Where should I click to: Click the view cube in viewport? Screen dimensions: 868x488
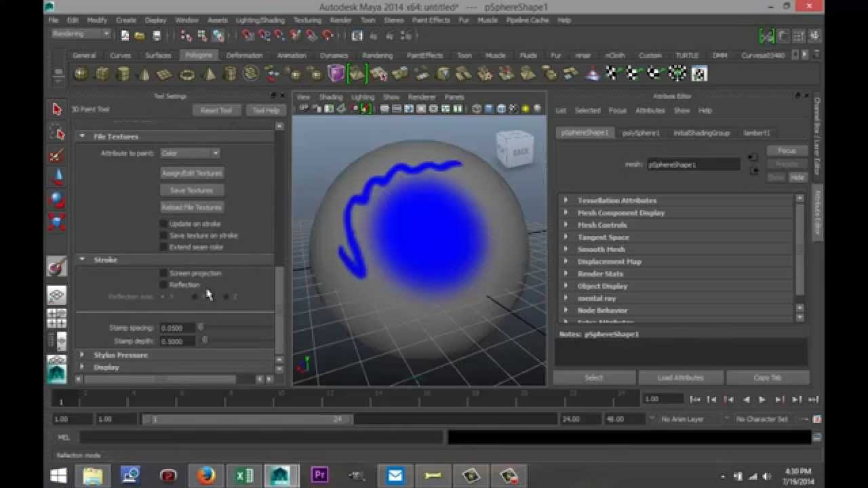tap(515, 149)
